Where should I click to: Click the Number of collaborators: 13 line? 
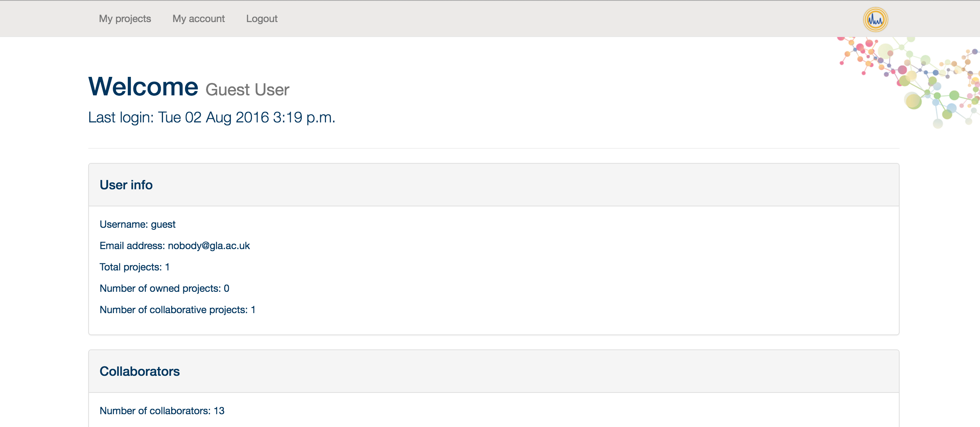click(162, 411)
